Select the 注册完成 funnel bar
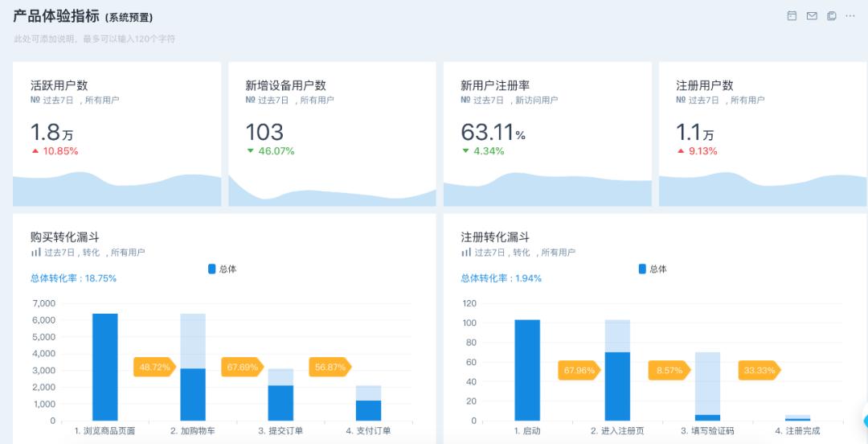The width and height of the screenshot is (868, 444). tap(798, 418)
